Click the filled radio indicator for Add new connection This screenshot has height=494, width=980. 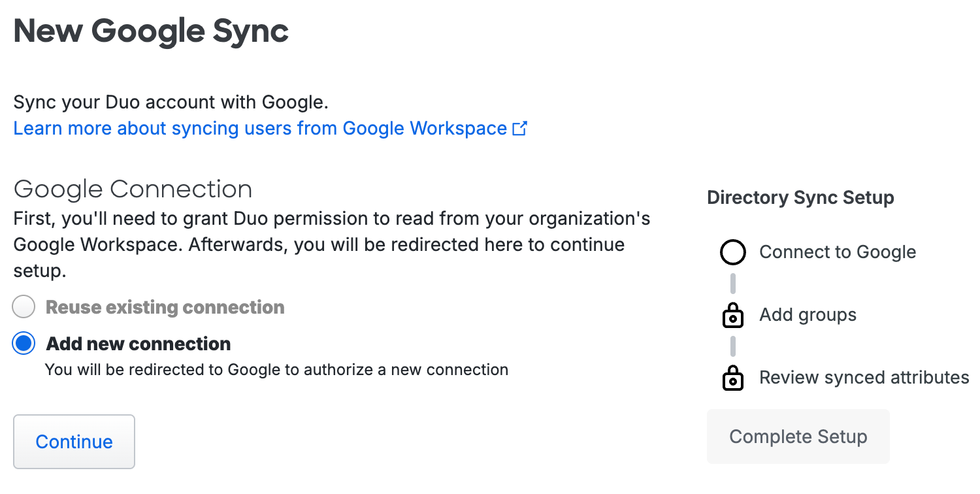point(23,343)
